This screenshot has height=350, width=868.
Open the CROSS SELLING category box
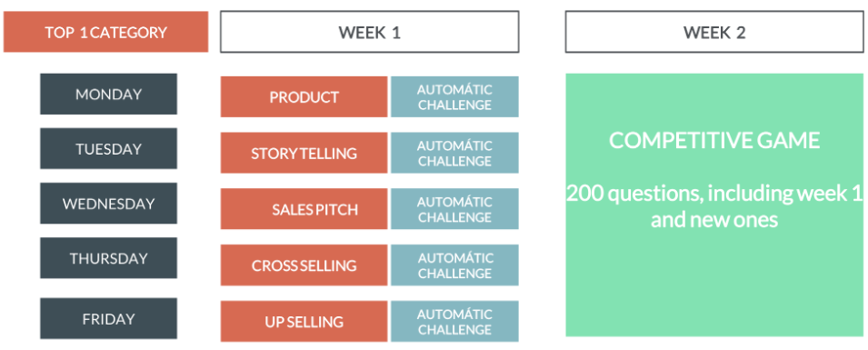coord(304,265)
